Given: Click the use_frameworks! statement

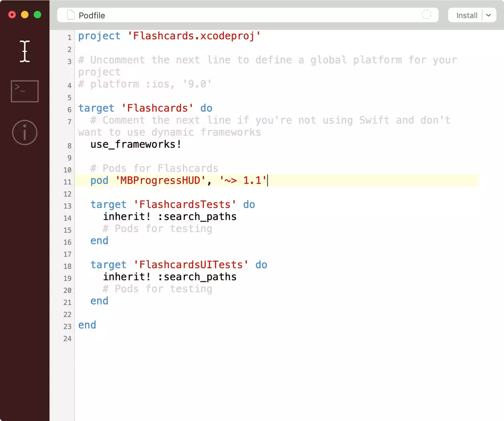Looking at the screenshot, I should point(136,144).
